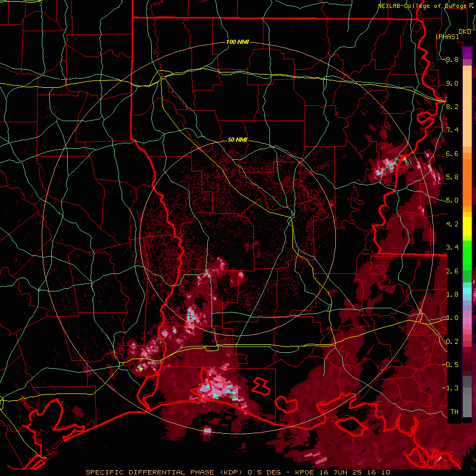Click the 100 NMI range ring label
Screen dimensions: 476x476
click(x=237, y=42)
